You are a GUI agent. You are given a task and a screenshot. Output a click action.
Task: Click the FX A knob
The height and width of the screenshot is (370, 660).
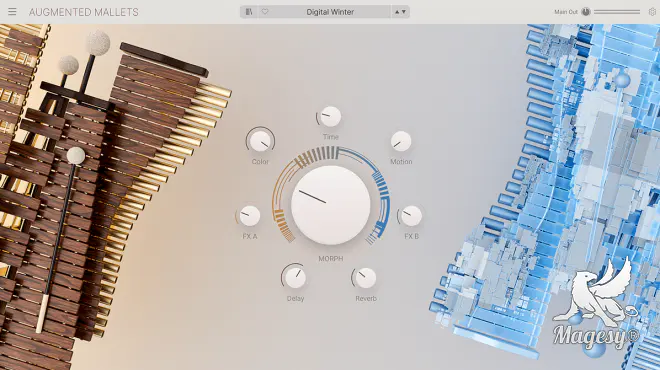point(250,216)
